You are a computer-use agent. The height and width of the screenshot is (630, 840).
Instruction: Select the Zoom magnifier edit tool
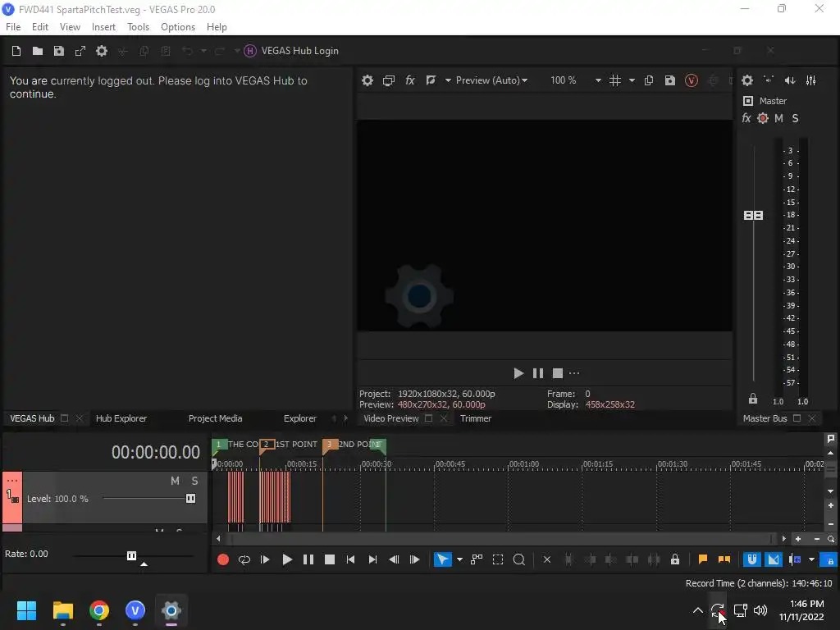pyautogui.click(x=518, y=559)
